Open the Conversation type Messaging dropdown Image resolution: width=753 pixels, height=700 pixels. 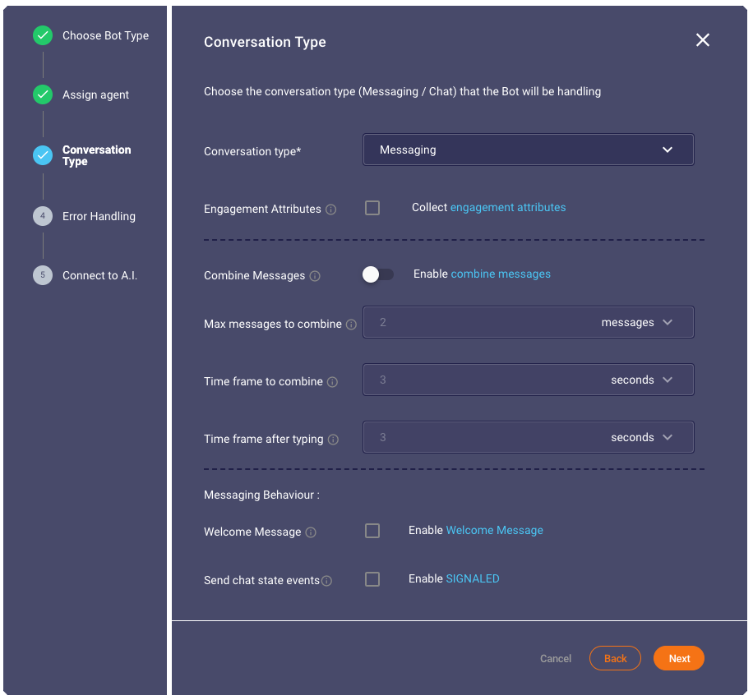pos(529,150)
